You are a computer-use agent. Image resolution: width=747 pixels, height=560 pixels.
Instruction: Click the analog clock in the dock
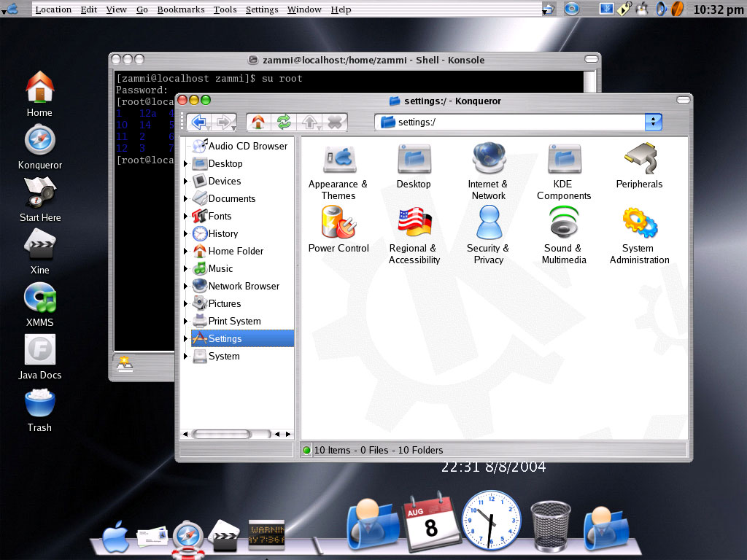click(492, 521)
